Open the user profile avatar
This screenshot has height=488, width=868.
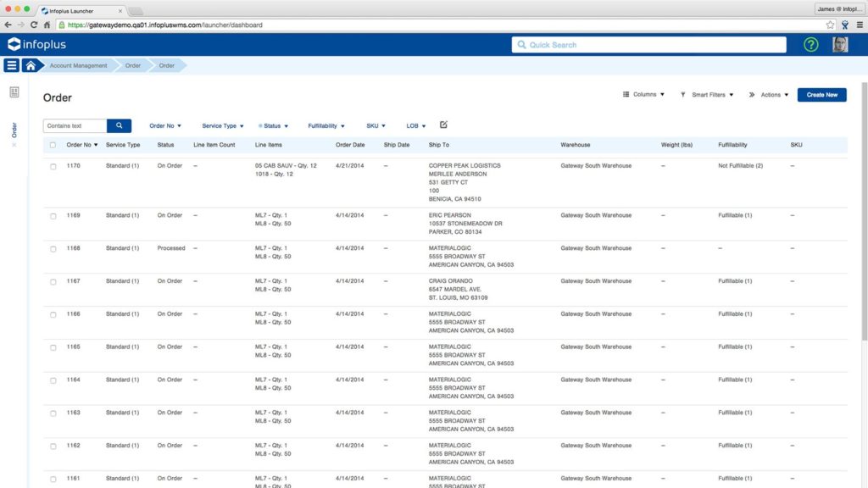click(839, 45)
